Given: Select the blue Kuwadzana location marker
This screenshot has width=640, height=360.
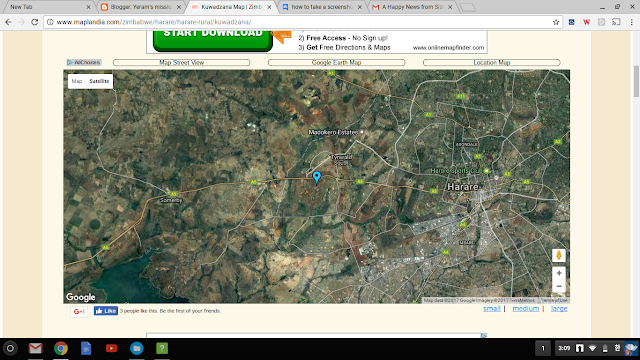Looking at the screenshot, I should coord(317,177).
